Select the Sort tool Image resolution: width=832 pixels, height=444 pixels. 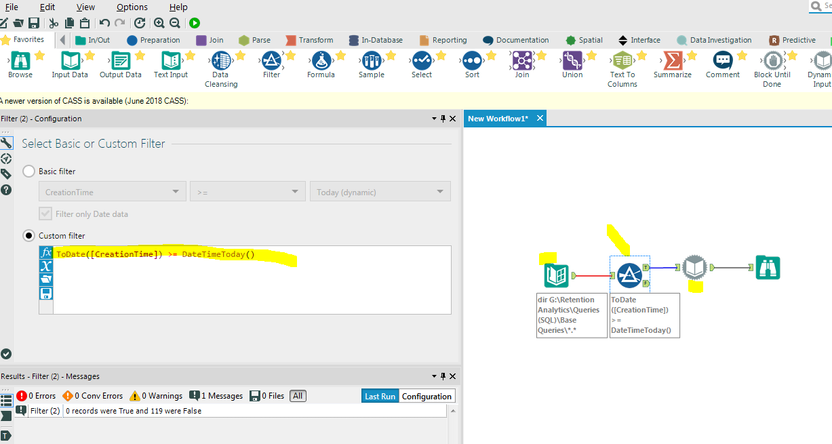pos(472,65)
